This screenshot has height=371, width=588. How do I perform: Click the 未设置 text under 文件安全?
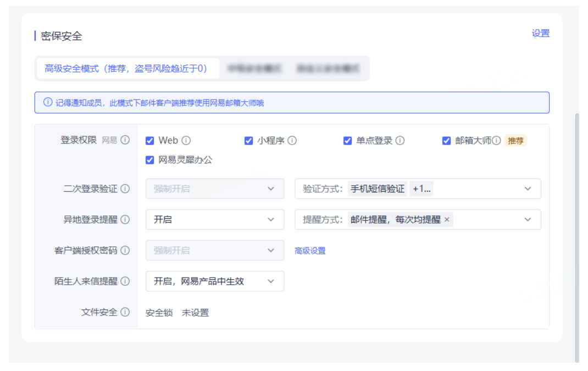(x=195, y=313)
